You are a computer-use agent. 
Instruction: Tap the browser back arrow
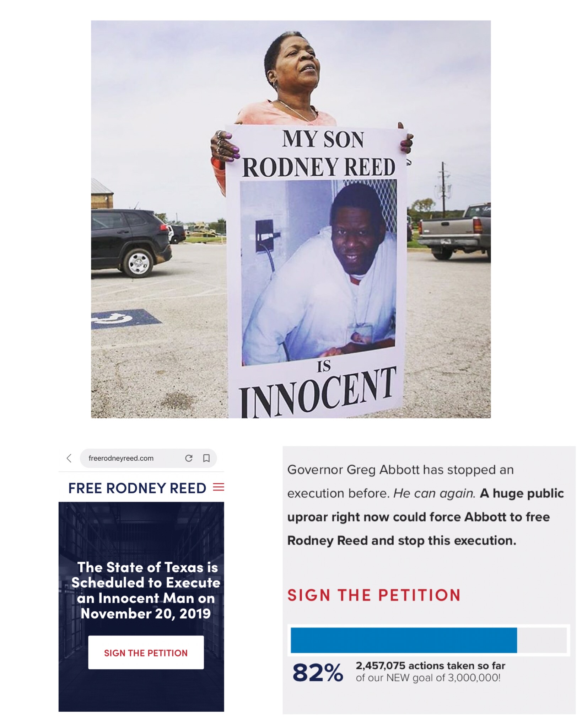point(69,458)
